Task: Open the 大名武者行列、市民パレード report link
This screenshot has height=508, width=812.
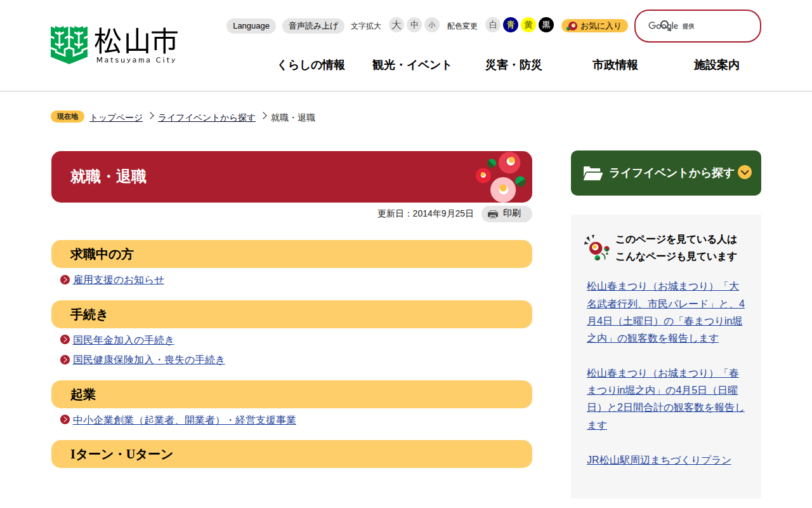Action: (666, 312)
